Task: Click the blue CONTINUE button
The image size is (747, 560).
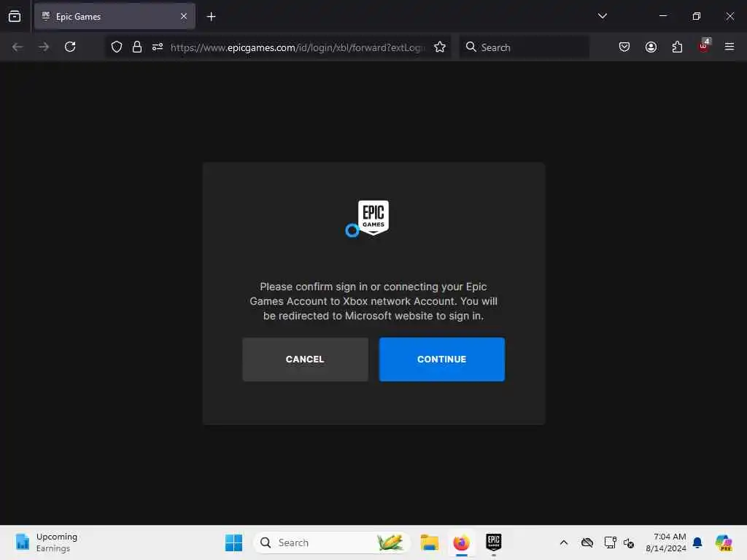Action: (x=441, y=359)
